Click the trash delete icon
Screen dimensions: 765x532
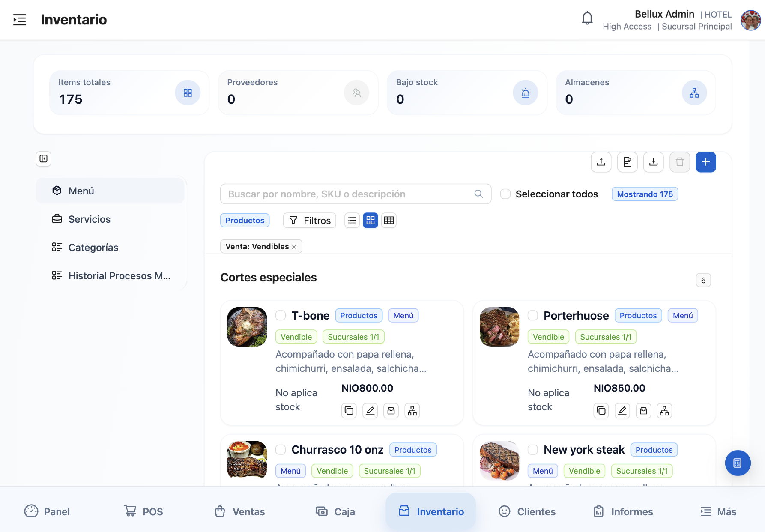pos(680,162)
